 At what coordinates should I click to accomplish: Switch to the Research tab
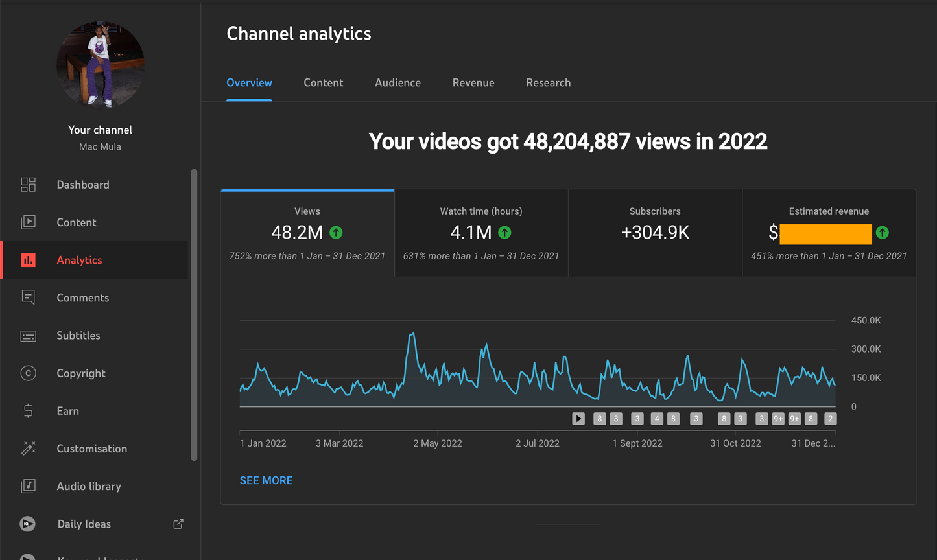tap(549, 83)
